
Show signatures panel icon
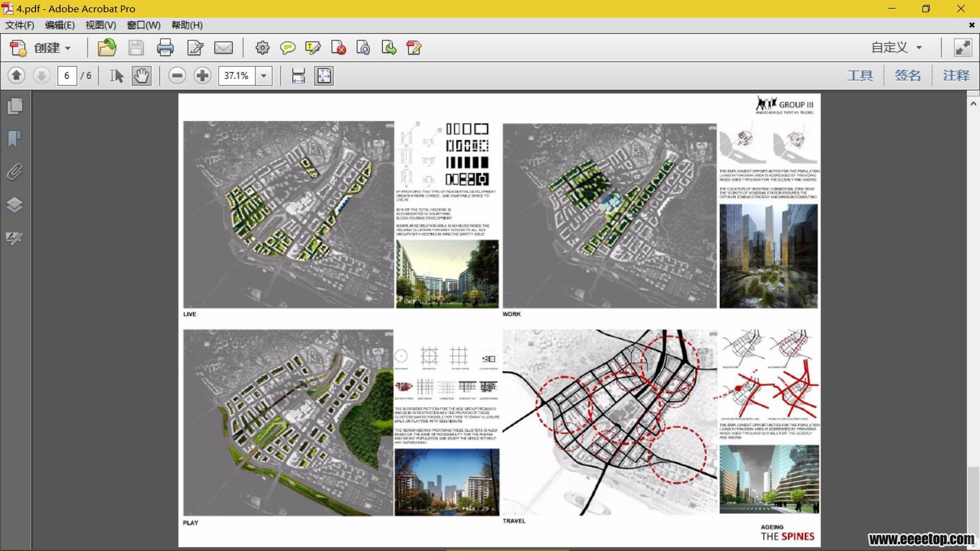[x=15, y=238]
